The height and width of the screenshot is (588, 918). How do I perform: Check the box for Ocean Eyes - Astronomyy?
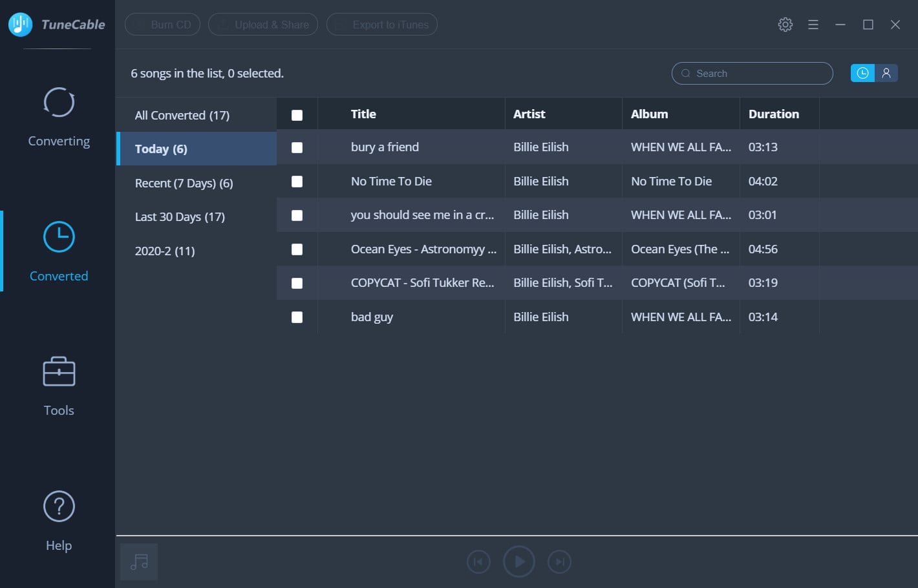click(297, 249)
